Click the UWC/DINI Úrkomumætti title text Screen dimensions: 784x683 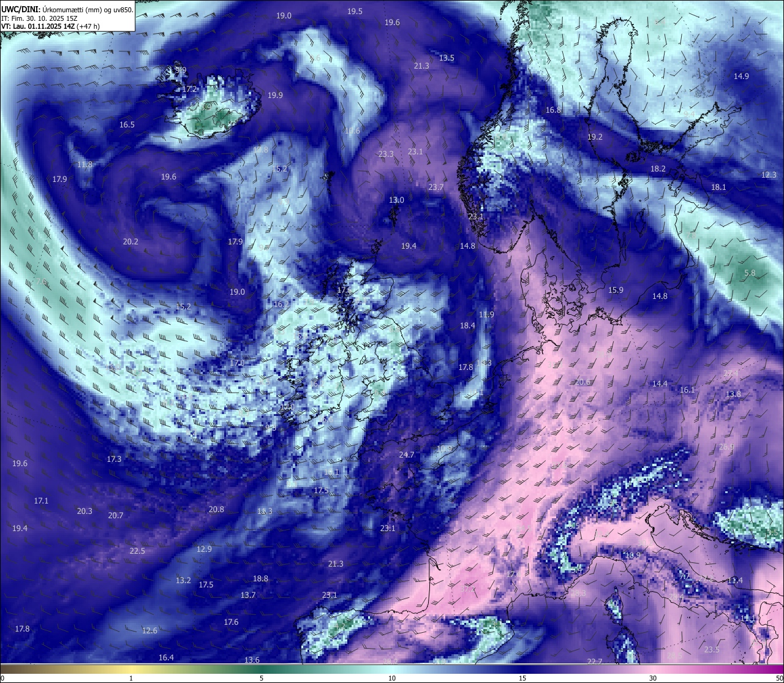pos(67,9)
